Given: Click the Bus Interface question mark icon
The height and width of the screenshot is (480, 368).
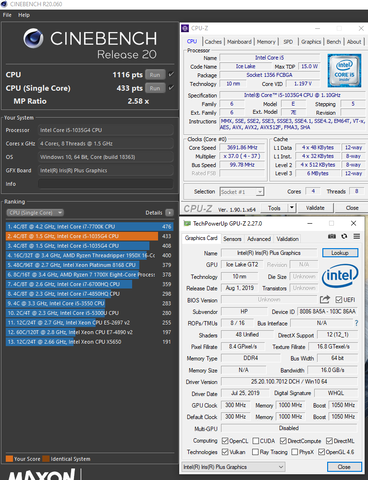Looking at the screenshot, I should (x=356, y=323).
